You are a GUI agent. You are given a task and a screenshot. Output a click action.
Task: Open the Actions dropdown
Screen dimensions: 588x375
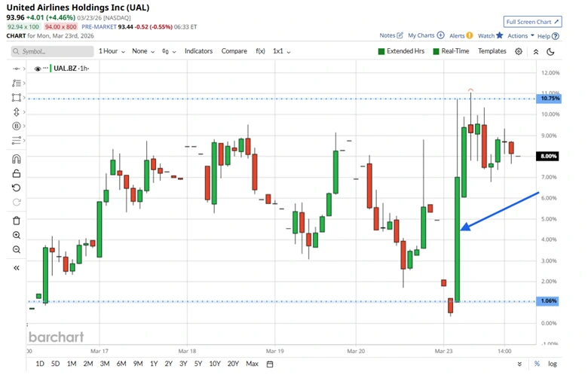pos(520,35)
